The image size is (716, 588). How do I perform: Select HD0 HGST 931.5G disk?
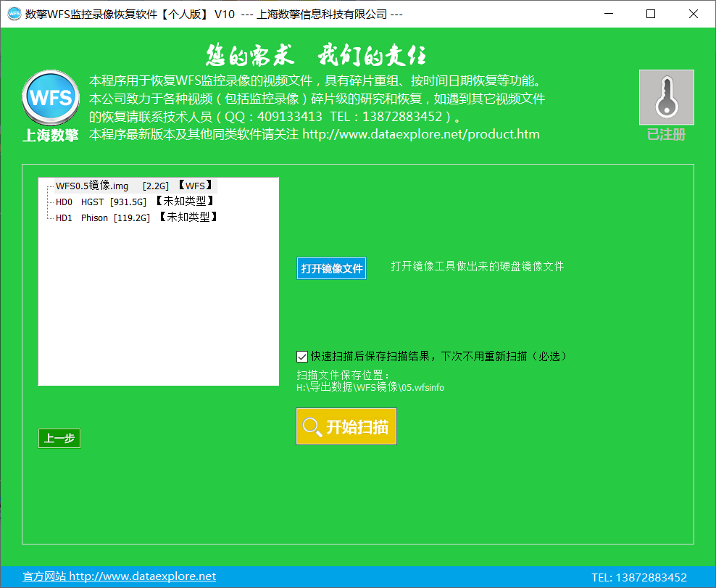(136, 202)
